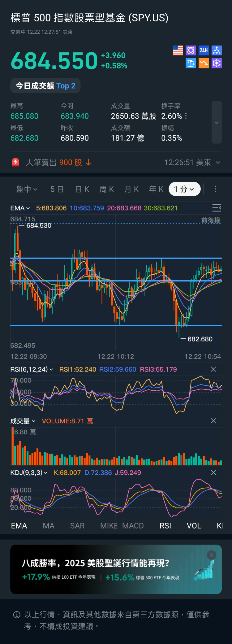Tap the blue balance scale icon
The image size is (232, 644).
[191, 63]
